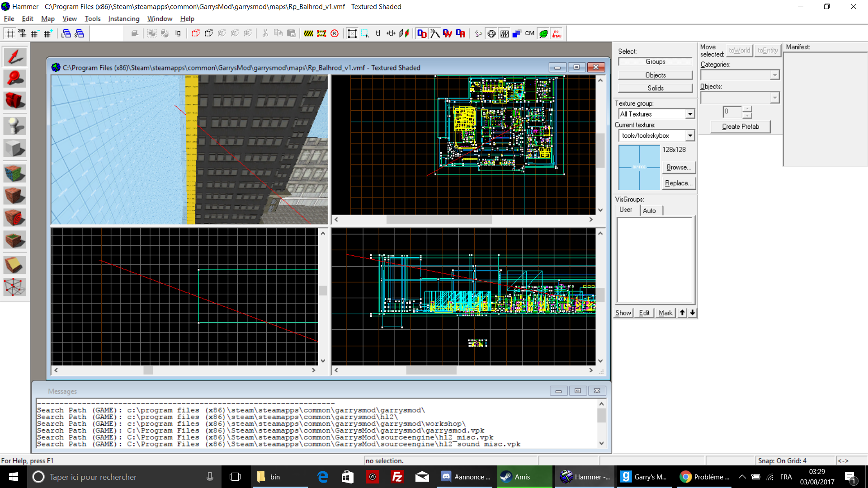868x488 pixels.
Task: Select the Apply Decals tool
Action: pyautogui.click(x=15, y=218)
